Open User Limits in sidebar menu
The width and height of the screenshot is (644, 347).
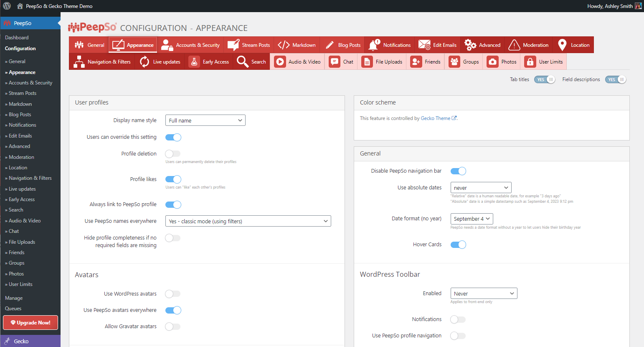click(20, 284)
